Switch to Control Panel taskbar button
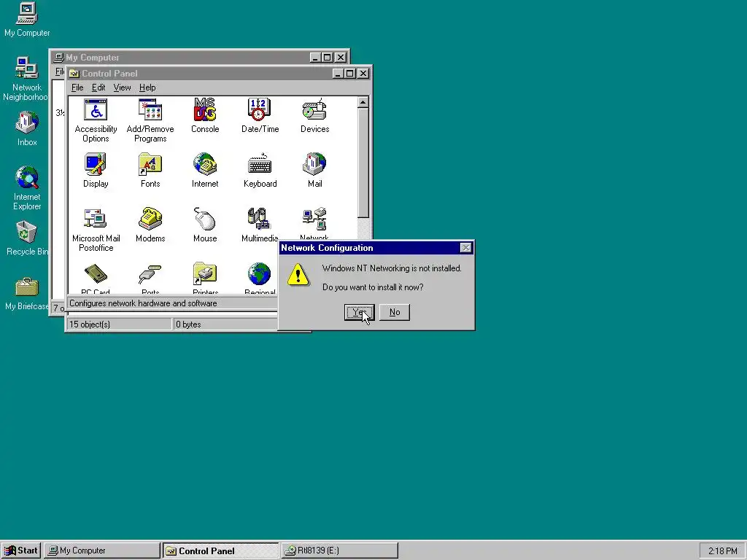This screenshot has width=747, height=560. point(220,551)
